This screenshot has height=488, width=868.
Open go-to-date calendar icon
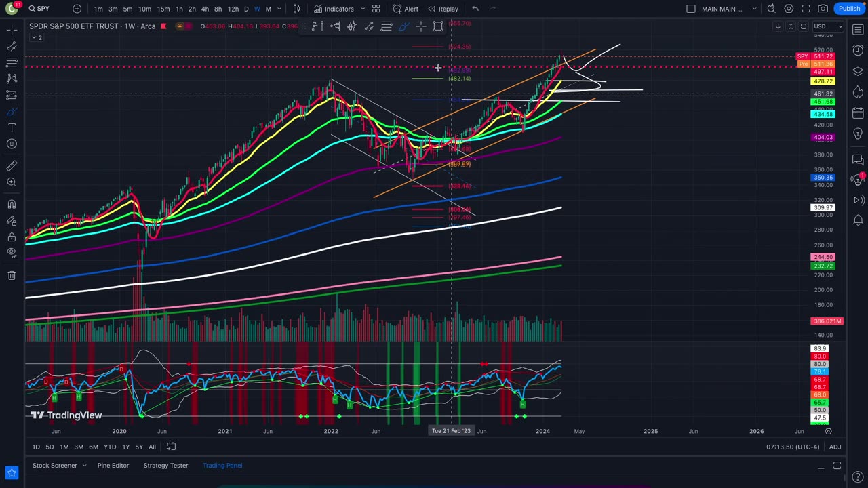coord(172,447)
